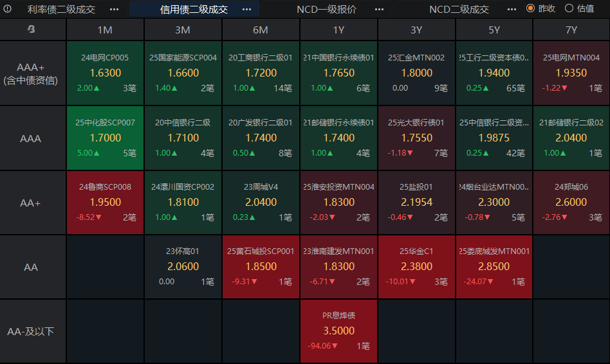610x364 pixels.
Task: Select the 24鲁商SCP008 cell
Action: tap(105, 203)
